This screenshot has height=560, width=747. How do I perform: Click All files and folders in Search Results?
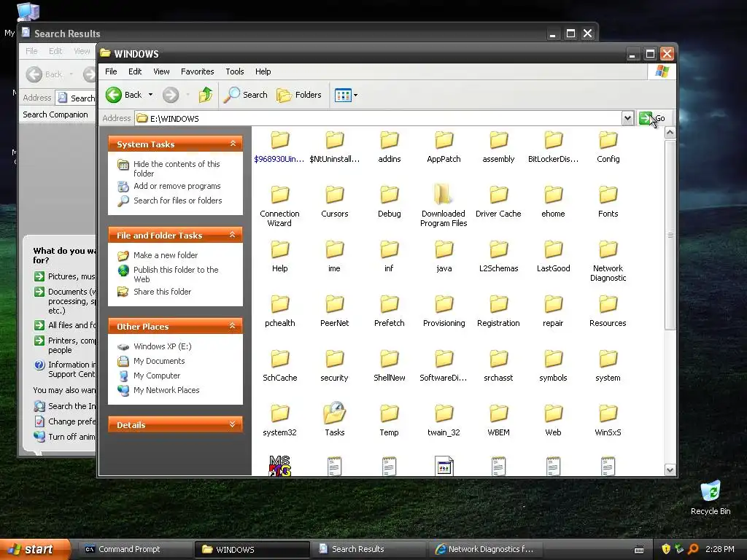[x=65, y=325]
